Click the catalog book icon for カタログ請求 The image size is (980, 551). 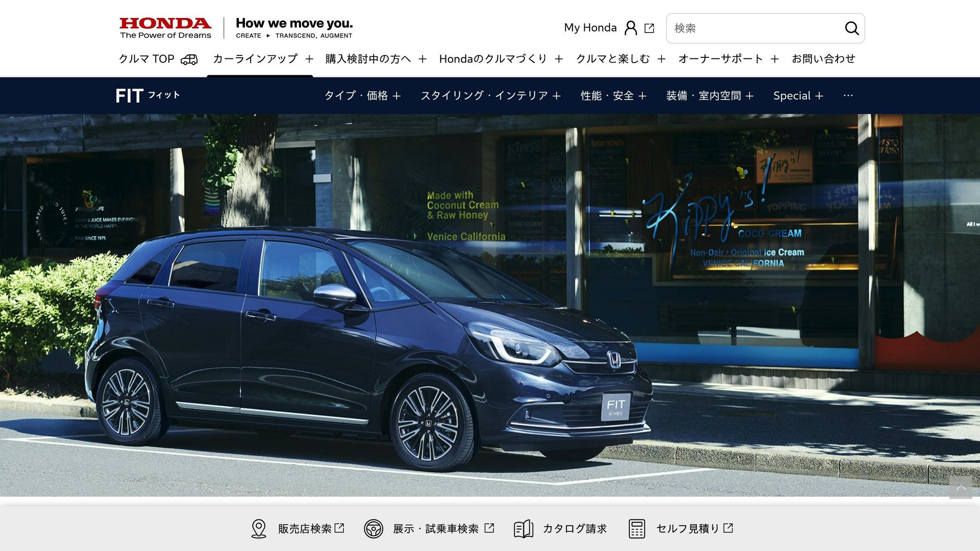point(524,529)
